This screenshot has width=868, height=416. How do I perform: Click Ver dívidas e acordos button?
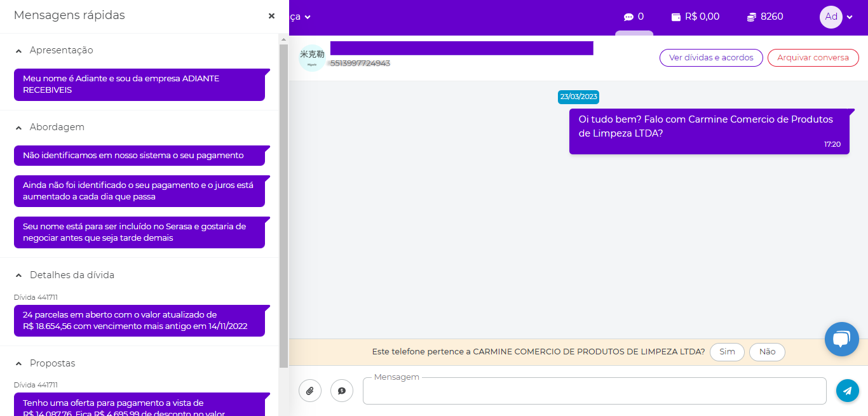711,58
